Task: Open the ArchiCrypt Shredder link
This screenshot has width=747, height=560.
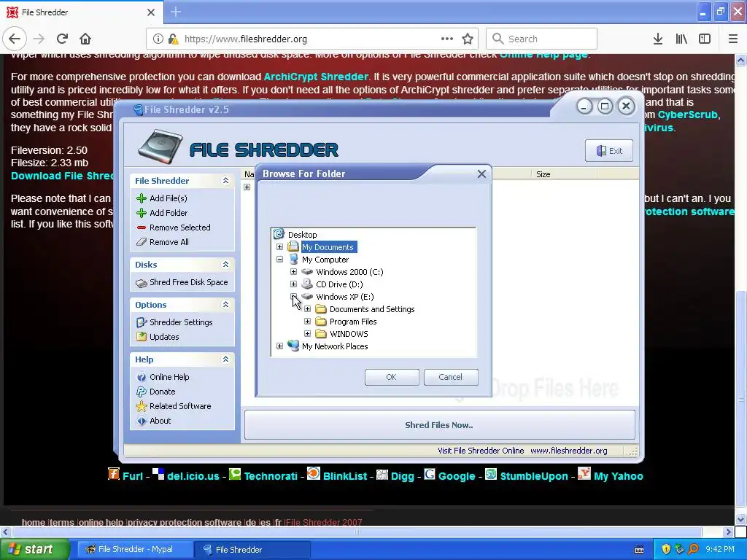Action: [x=316, y=76]
